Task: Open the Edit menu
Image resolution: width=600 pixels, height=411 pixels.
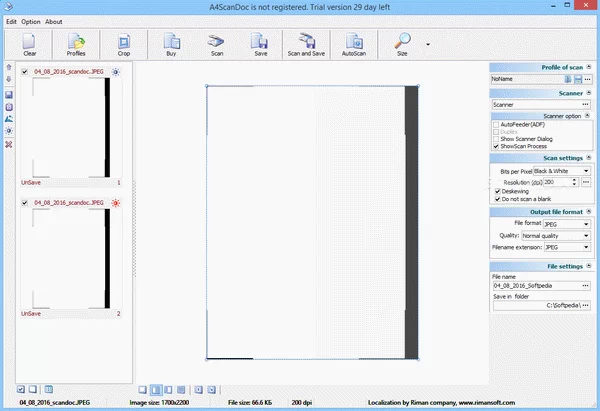Action: pyautogui.click(x=10, y=21)
